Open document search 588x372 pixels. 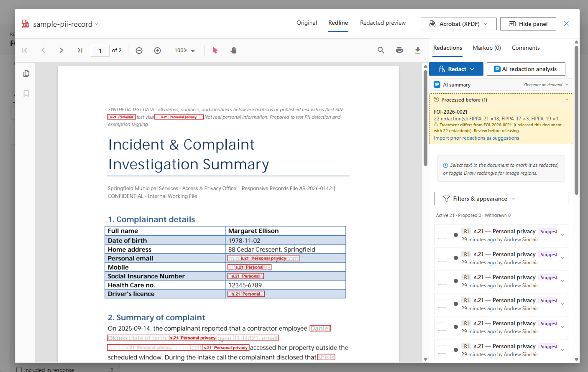(x=381, y=50)
